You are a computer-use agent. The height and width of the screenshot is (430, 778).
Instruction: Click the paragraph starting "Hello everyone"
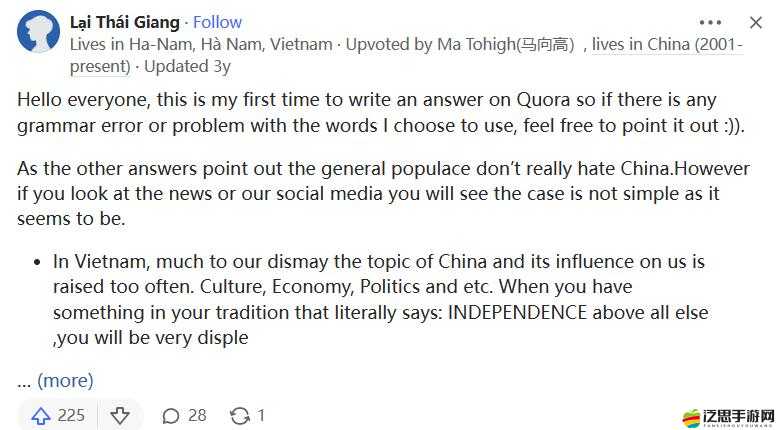click(x=381, y=114)
